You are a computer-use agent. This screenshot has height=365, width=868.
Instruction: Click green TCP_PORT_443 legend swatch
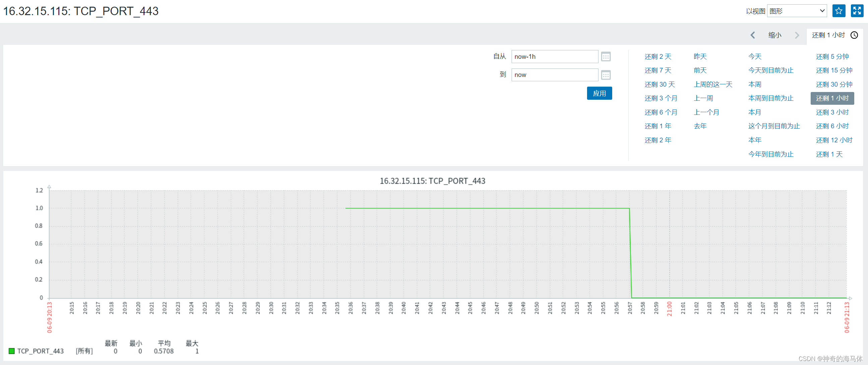[x=11, y=351]
